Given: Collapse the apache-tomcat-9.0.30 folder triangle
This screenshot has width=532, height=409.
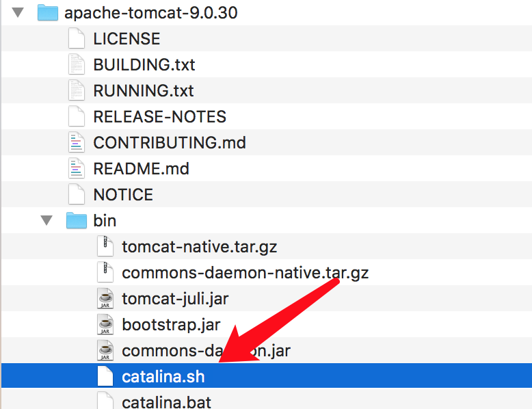Looking at the screenshot, I should [x=18, y=12].
